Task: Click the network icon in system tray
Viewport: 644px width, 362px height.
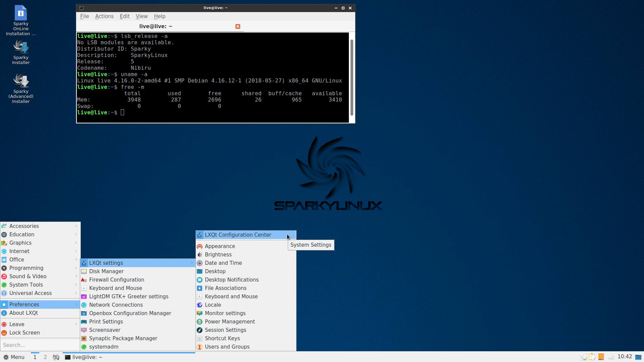Action: point(584,357)
